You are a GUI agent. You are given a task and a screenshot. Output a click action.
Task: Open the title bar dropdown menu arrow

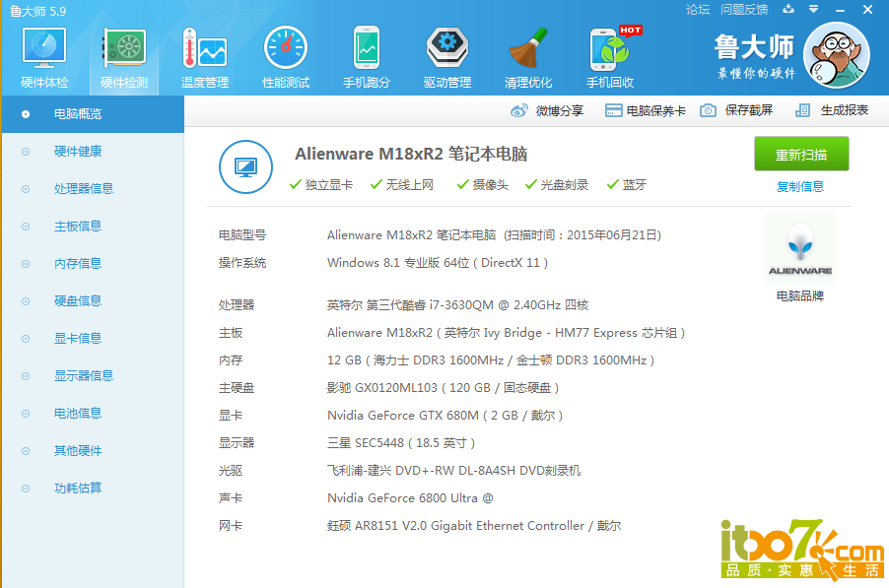[813, 9]
